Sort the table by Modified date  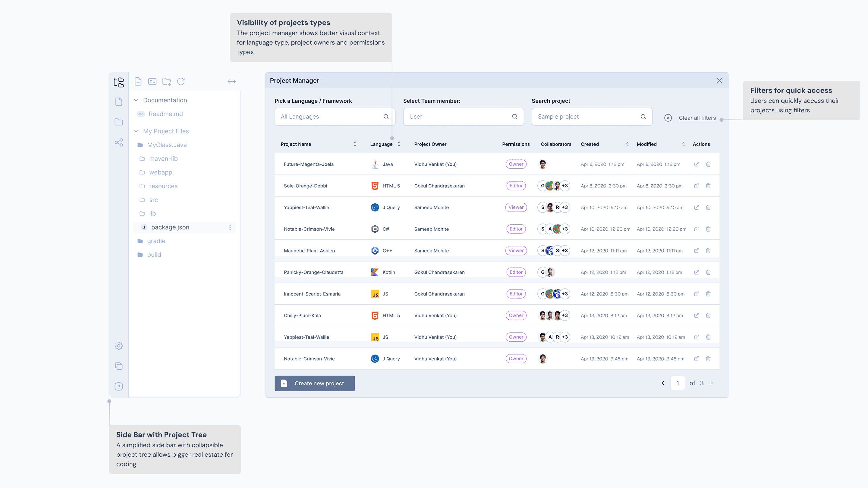click(683, 144)
